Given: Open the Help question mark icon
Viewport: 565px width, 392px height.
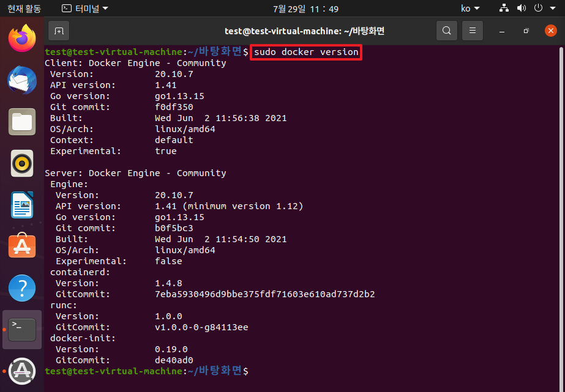Looking at the screenshot, I should click(22, 288).
